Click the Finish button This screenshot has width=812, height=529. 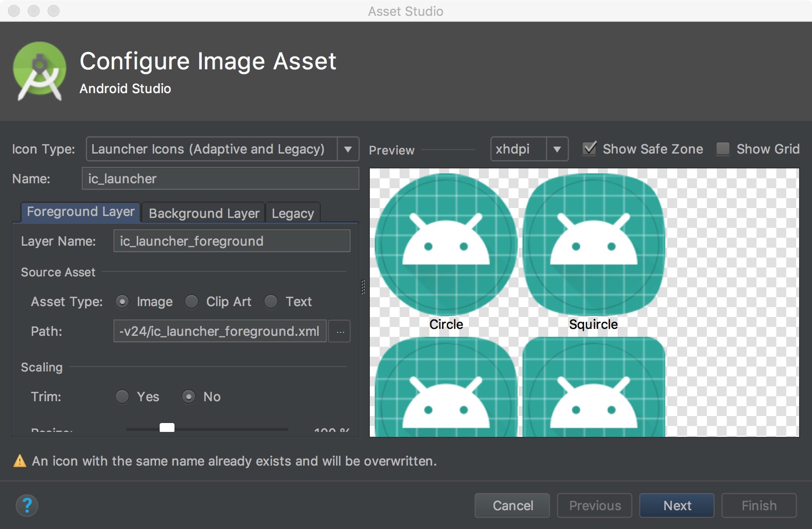[759, 505]
